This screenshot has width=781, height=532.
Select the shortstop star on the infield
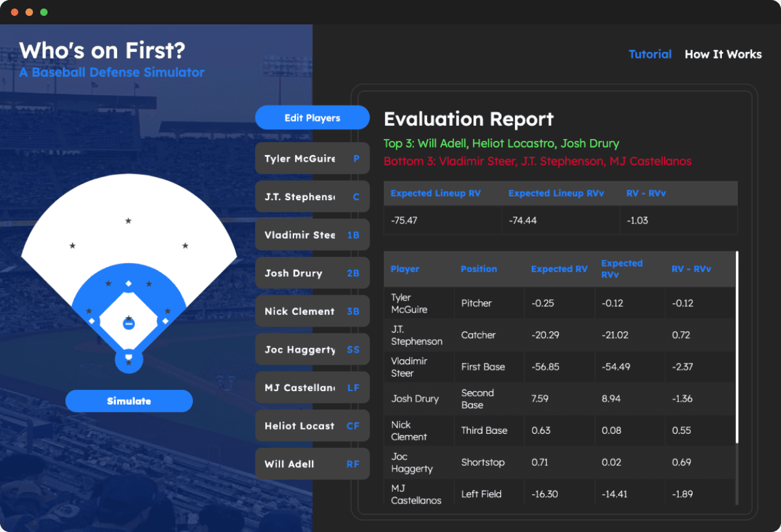coord(108,284)
